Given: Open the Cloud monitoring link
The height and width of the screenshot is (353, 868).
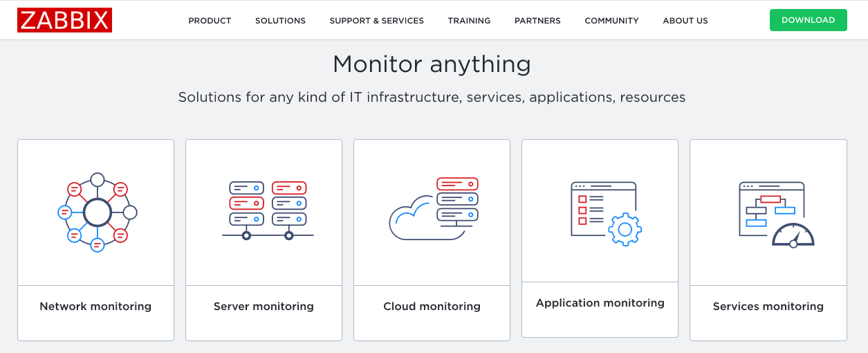Looking at the screenshot, I should [432, 306].
